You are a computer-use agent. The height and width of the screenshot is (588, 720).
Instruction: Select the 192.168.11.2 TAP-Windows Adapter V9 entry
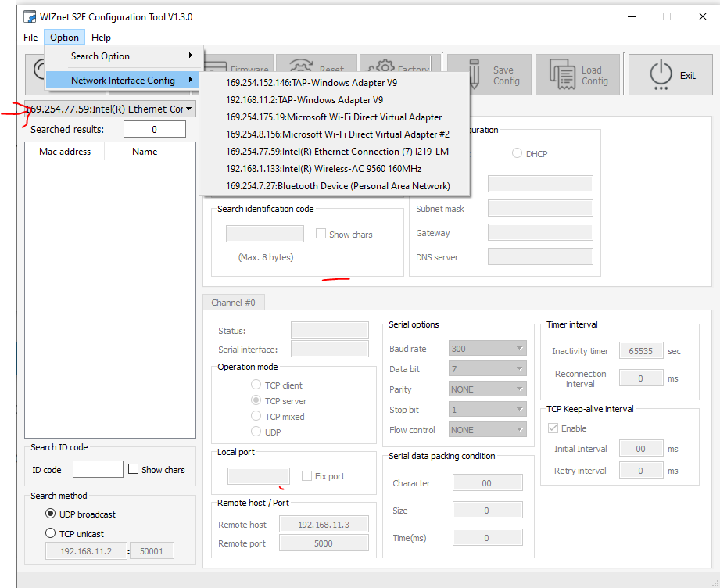pos(304,99)
